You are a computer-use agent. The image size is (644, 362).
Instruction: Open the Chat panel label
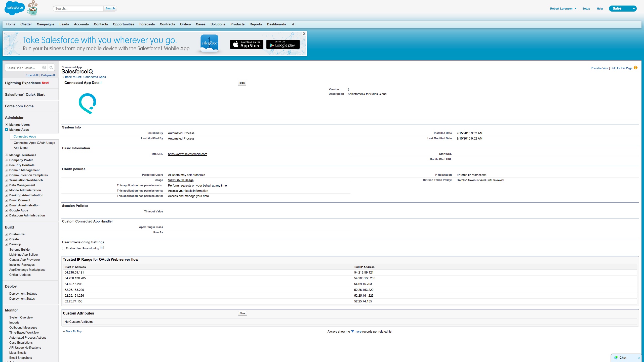tap(623, 358)
